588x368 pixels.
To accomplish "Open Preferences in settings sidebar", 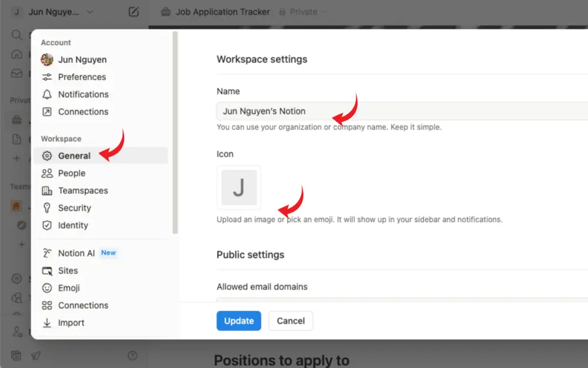I will pos(101,77).
